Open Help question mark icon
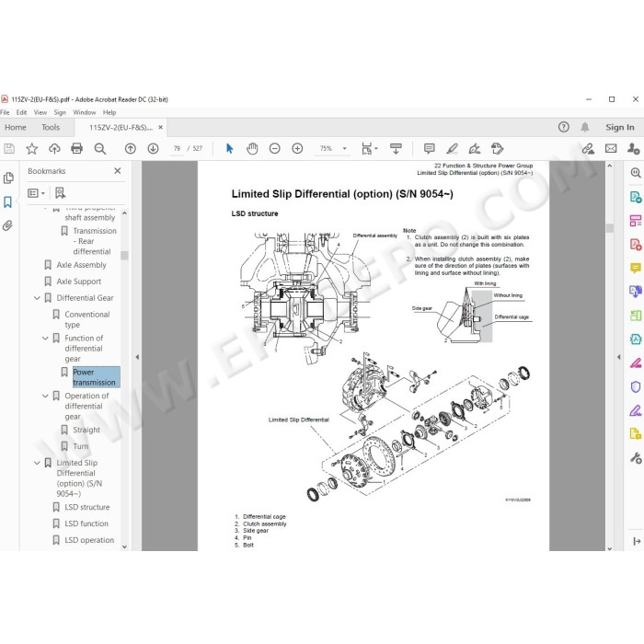 (x=563, y=127)
